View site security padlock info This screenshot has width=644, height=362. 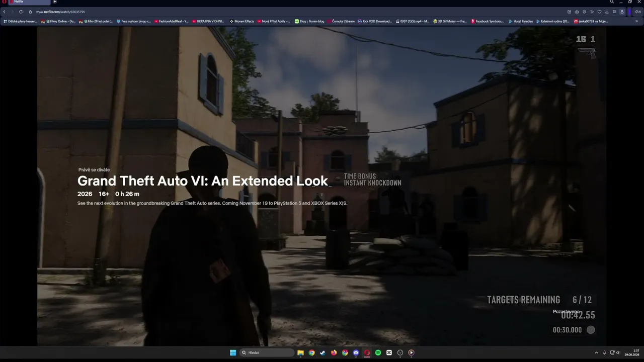pyautogui.click(x=30, y=12)
